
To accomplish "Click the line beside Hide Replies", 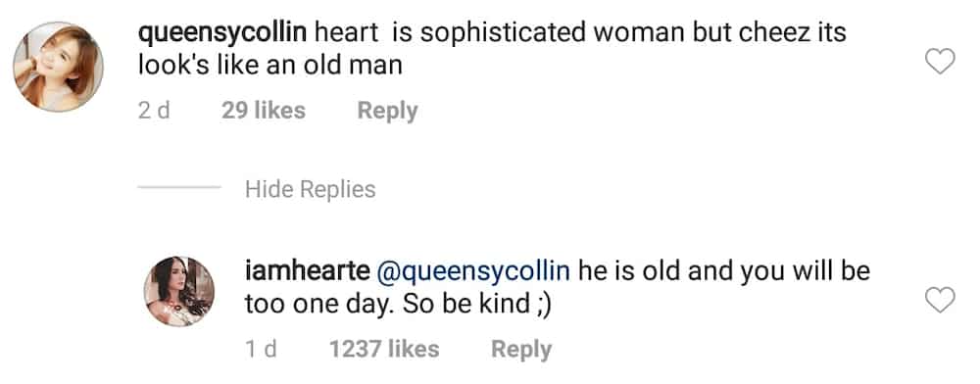I will click(x=178, y=187).
